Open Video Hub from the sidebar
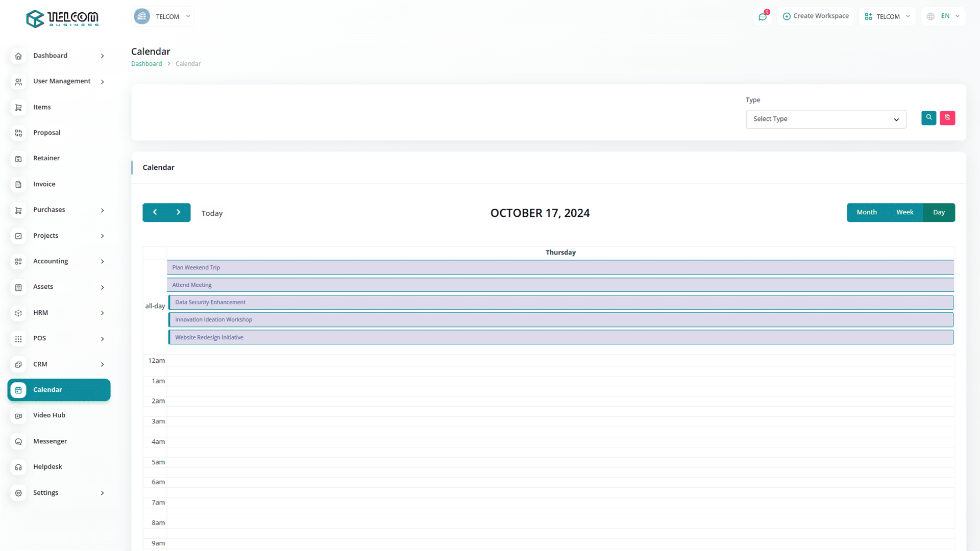Viewport: 980px width, 551px height. click(49, 415)
